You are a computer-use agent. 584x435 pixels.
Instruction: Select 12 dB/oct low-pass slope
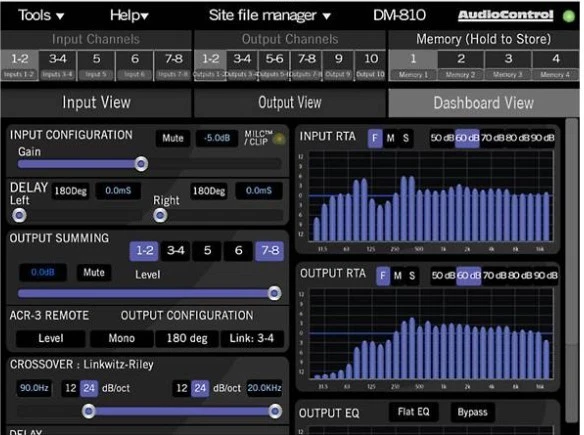coord(182,388)
